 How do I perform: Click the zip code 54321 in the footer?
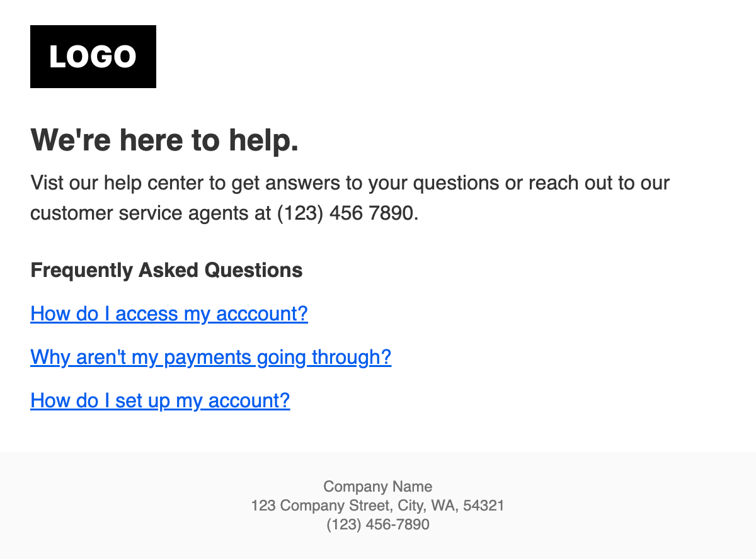[x=485, y=505]
